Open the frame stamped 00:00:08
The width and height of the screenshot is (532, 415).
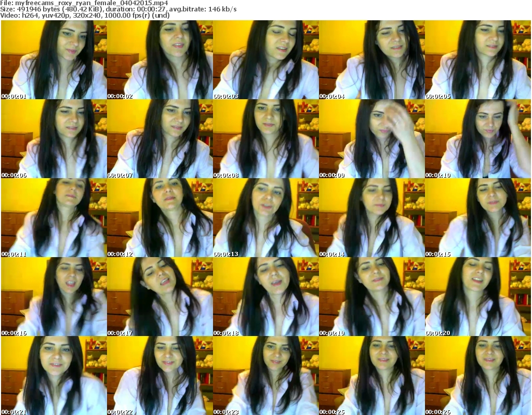(265, 139)
